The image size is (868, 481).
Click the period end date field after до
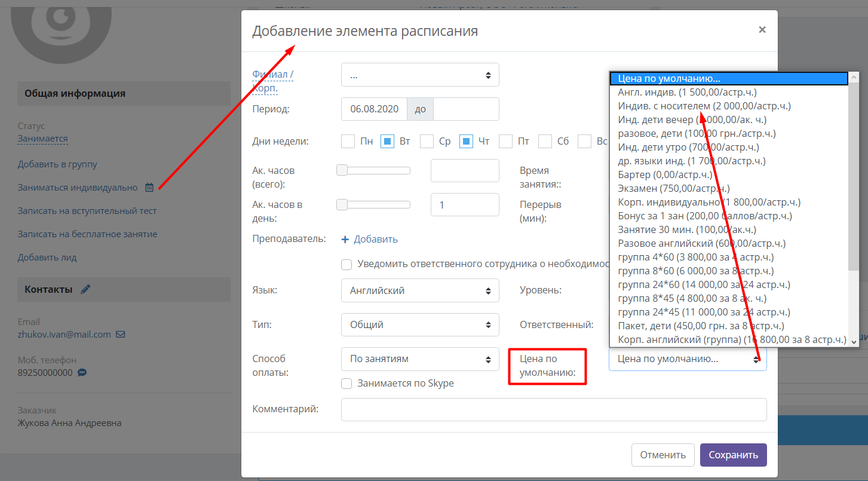pyautogui.click(x=466, y=109)
